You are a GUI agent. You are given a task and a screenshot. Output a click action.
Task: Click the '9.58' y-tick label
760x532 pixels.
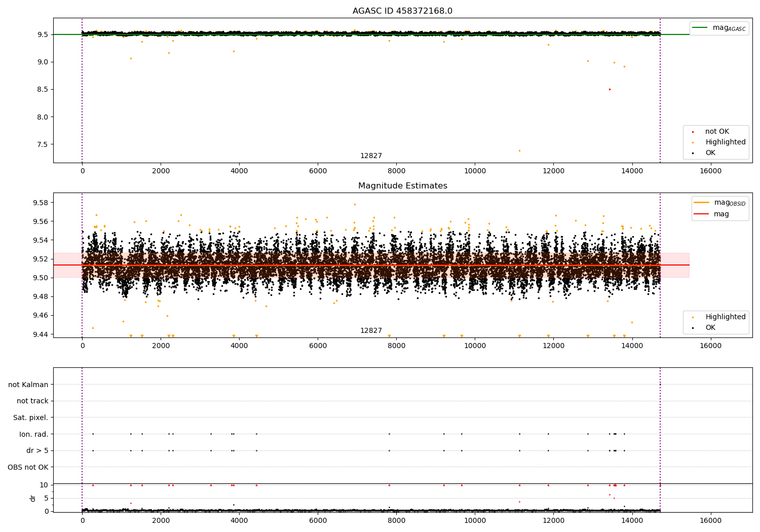(41, 203)
